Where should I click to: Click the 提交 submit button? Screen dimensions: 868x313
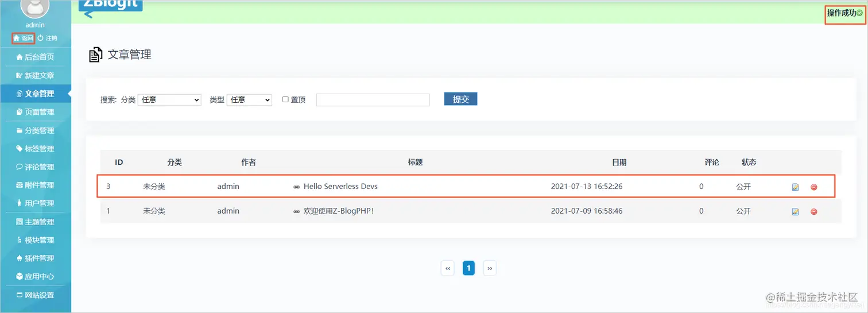(x=460, y=99)
